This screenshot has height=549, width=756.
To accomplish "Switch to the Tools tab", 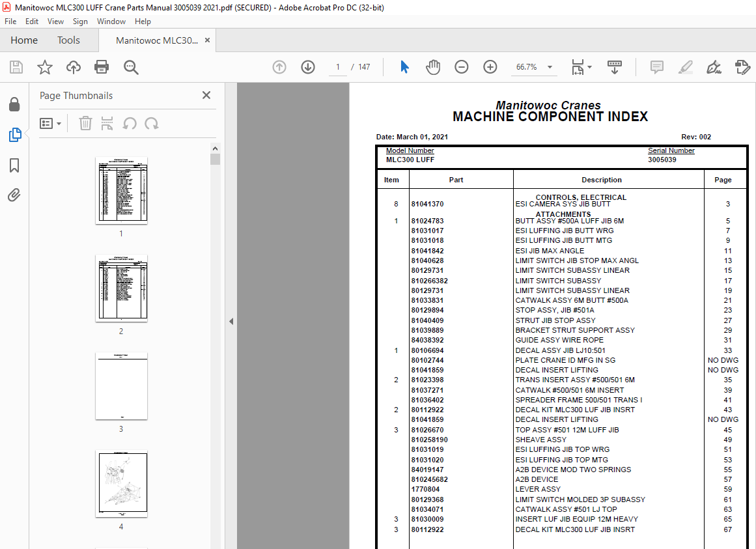I will click(68, 40).
